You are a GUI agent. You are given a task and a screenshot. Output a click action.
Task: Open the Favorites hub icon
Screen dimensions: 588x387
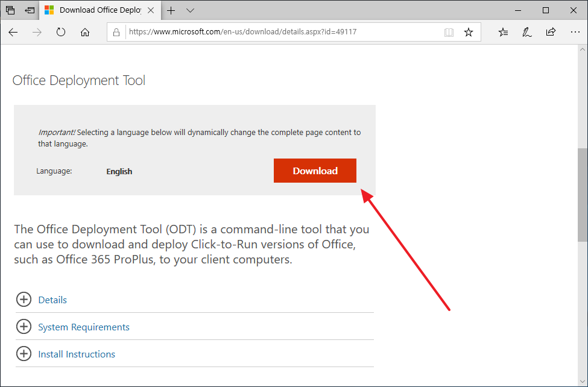pyautogui.click(x=503, y=33)
